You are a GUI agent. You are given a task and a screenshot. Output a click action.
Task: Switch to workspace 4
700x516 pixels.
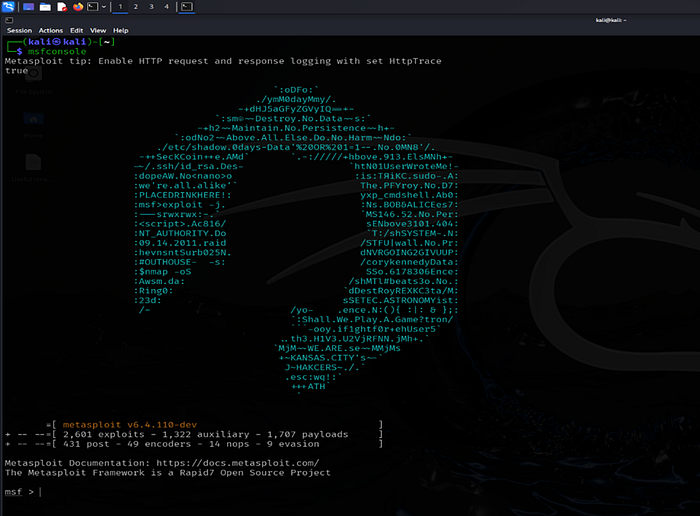[167, 7]
